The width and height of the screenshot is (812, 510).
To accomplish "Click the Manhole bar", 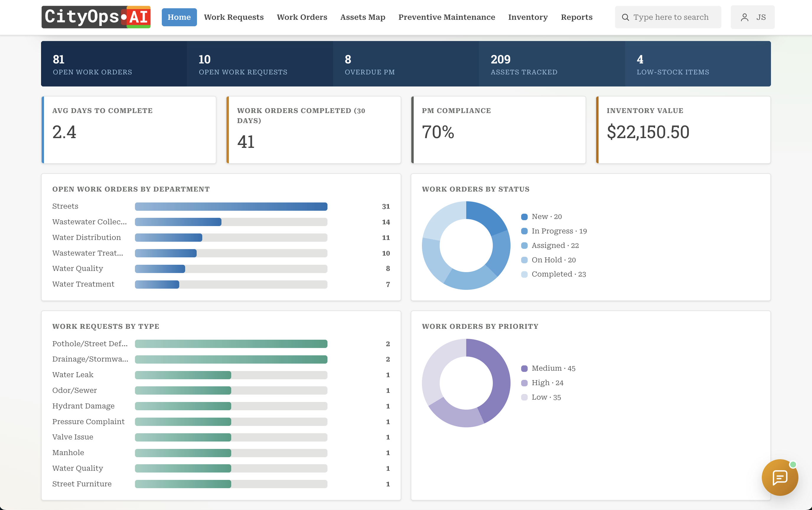I will [x=231, y=453].
